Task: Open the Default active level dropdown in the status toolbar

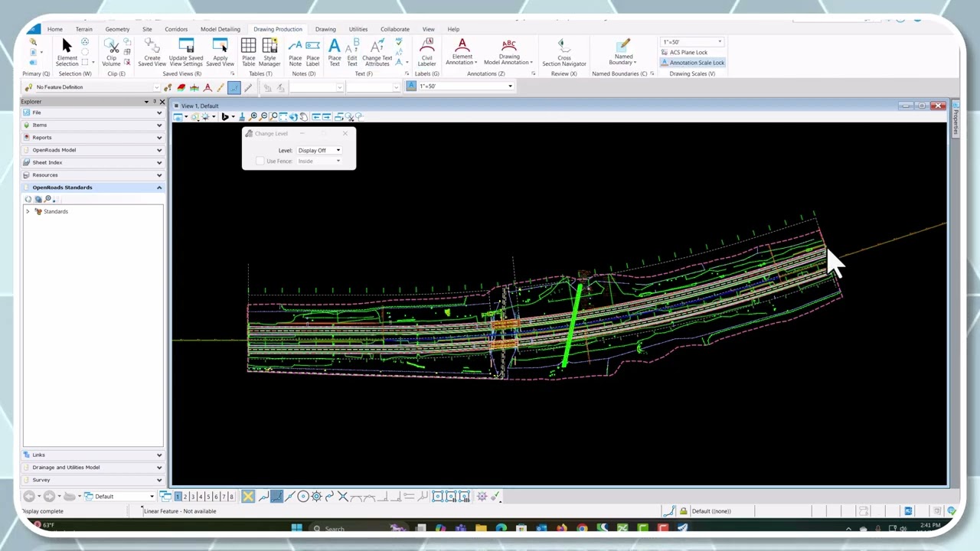Action: pos(119,497)
